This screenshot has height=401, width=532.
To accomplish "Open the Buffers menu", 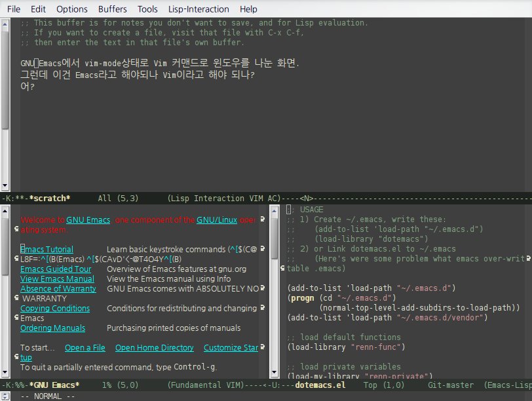I will coord(112,9).
